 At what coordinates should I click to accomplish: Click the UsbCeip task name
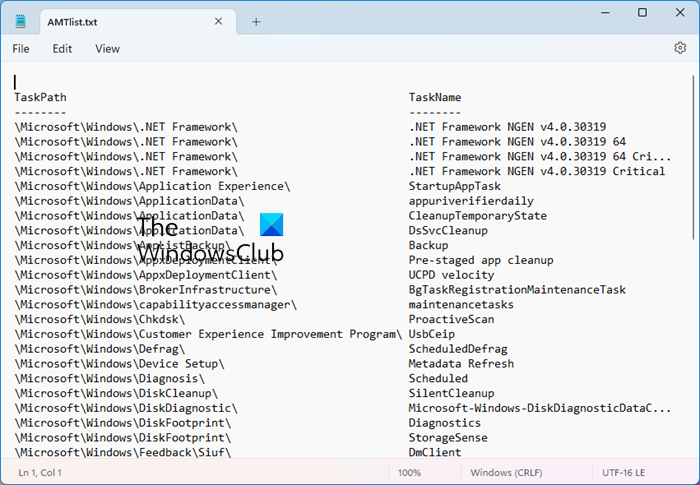[432, 334]
